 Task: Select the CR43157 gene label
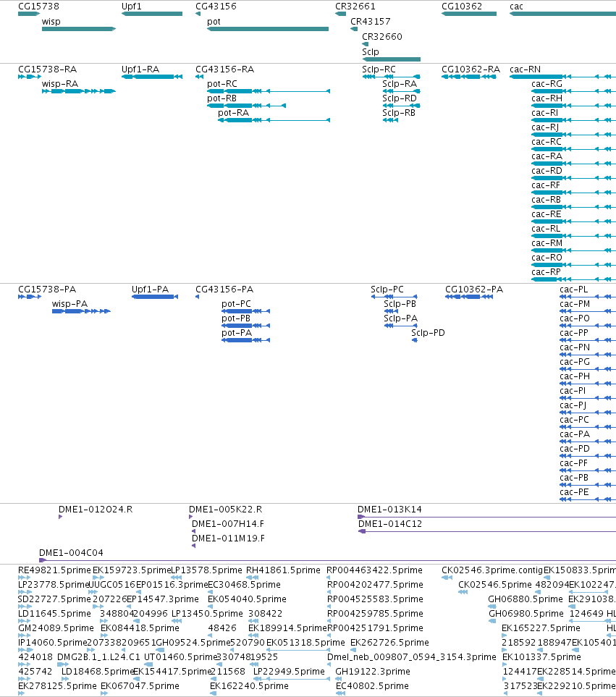370,21
